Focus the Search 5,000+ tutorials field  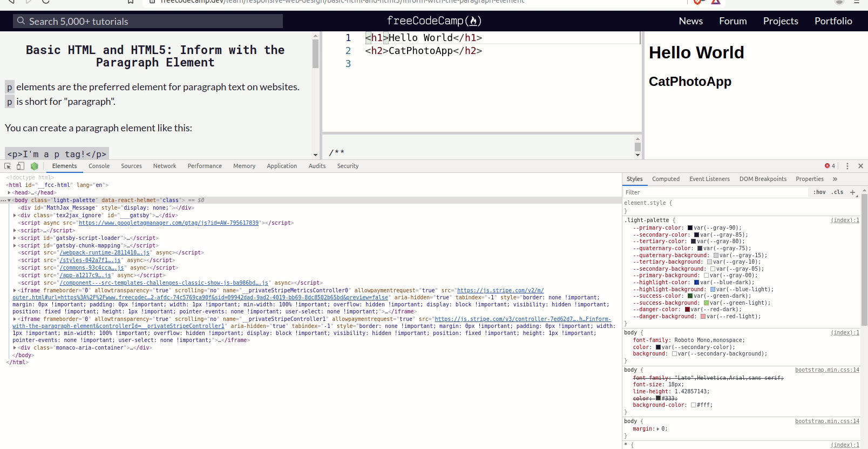(148, 21)
